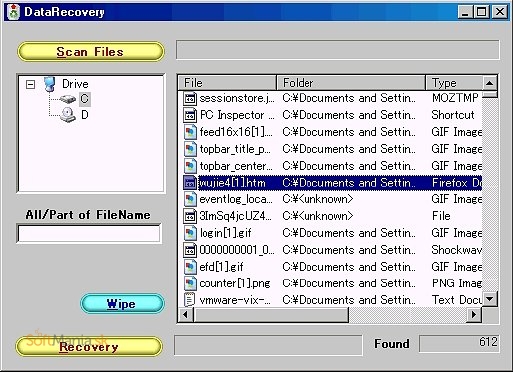The height and width of the screenshot is (372, 513).
Task: Select the 3ImSq4jcUZ4... file name
Action: click(x=236, y=216)
